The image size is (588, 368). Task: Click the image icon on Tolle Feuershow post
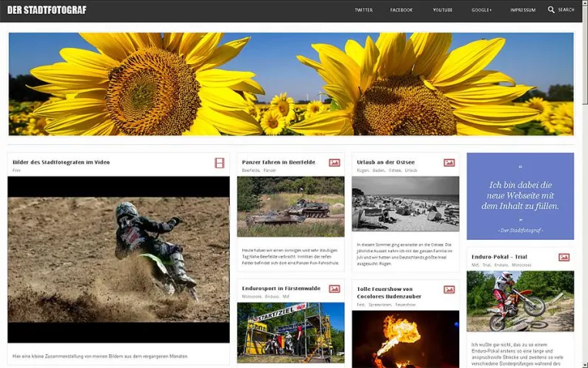449,289
